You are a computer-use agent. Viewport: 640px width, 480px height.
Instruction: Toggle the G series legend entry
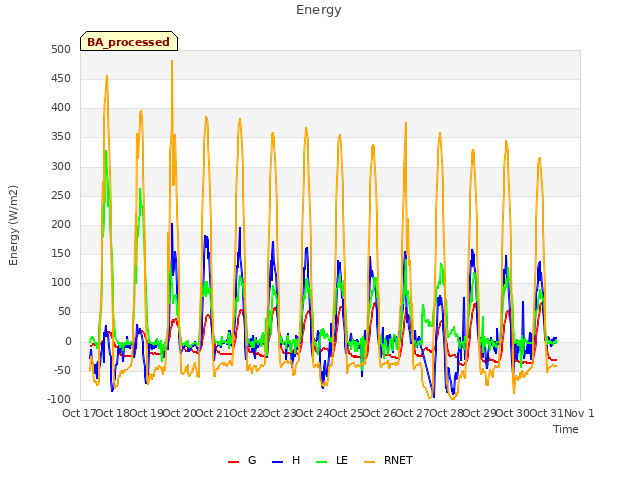(x=242, y=460)
